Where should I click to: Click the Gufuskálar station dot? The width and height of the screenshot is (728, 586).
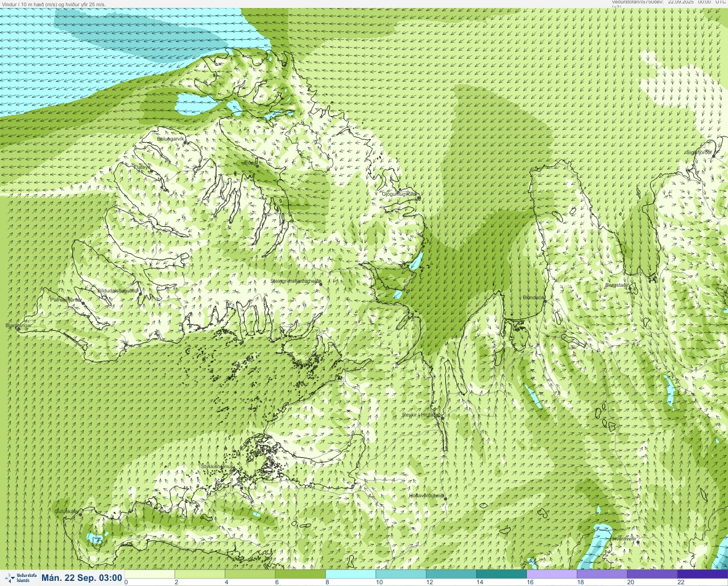[x=80, y=514]
